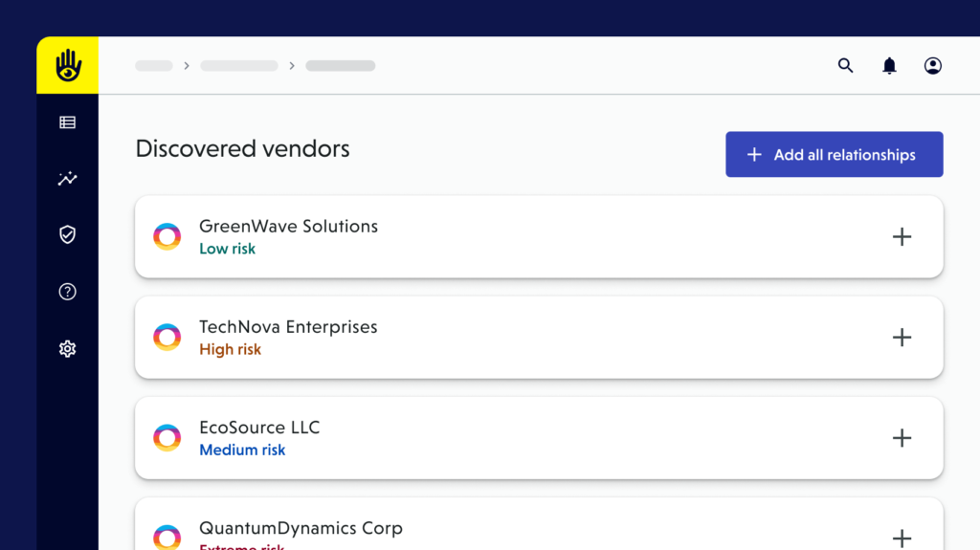This screenshot has width=980, height=550.
Task: Open the table list view in sidebar
Action: click(x=68, y=122)
